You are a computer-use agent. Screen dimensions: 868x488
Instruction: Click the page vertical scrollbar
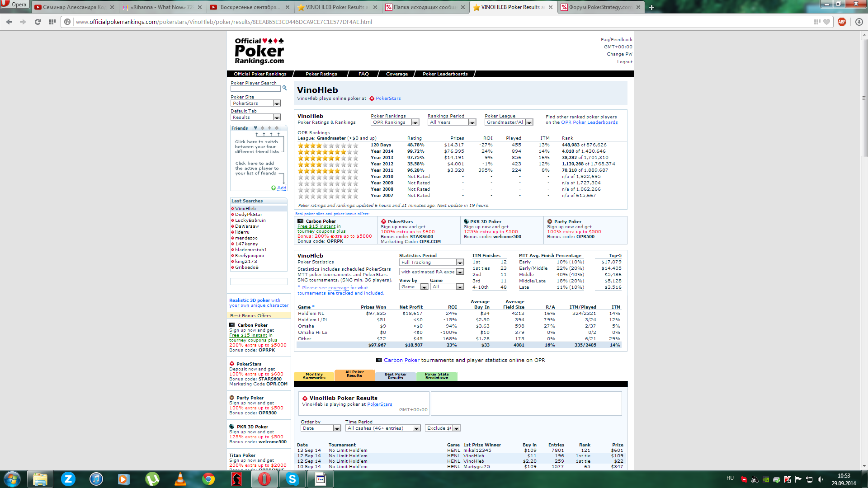point(864,98)
